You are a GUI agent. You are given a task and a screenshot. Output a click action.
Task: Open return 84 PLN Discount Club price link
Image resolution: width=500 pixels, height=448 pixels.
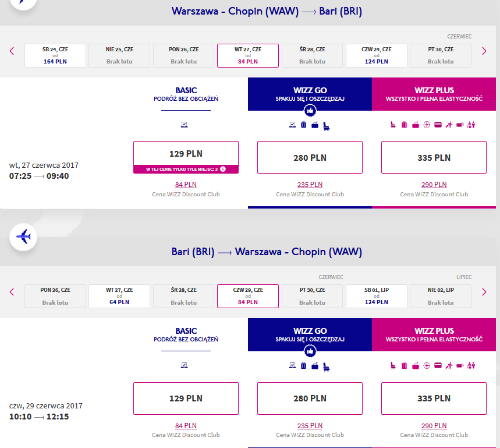(186, 426)
